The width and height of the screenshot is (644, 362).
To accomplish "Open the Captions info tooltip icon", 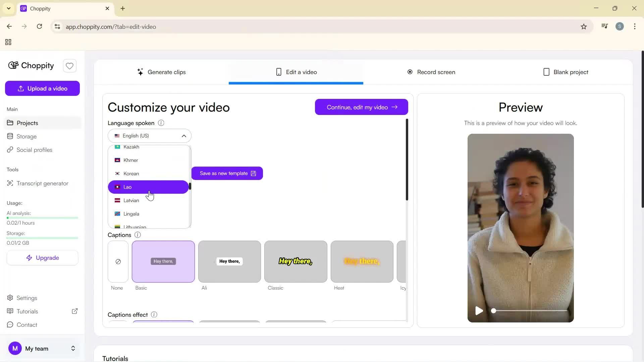I will (x=137, y=235).
